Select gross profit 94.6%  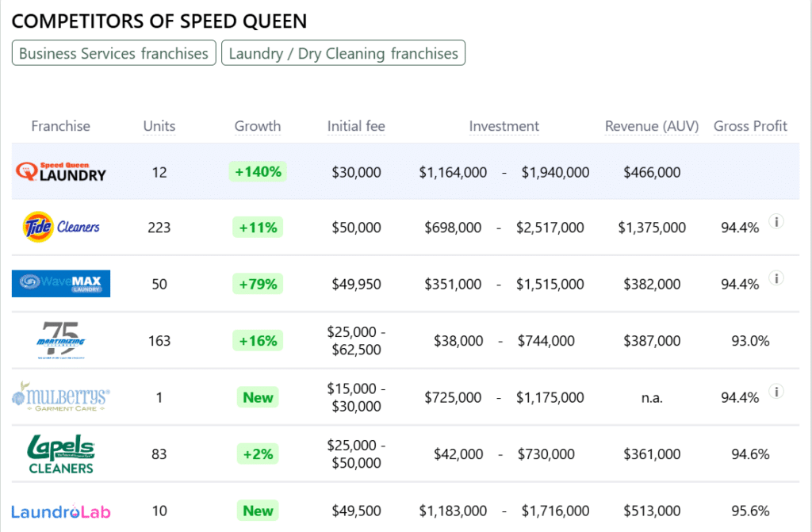(750, 454)
